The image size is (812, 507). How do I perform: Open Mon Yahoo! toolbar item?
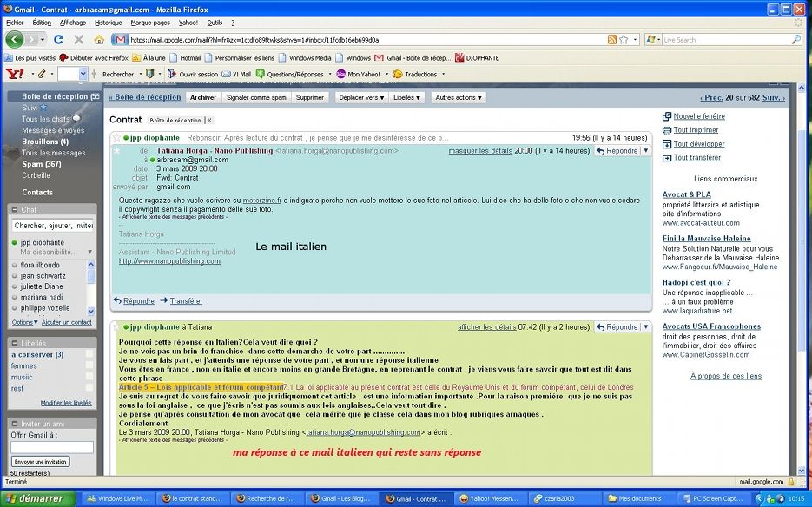coord(359,74)
